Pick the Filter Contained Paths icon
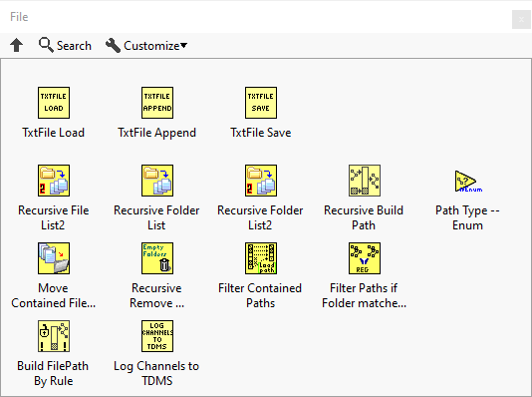Screen dimensions: 532x397 (x=261, y=258)
